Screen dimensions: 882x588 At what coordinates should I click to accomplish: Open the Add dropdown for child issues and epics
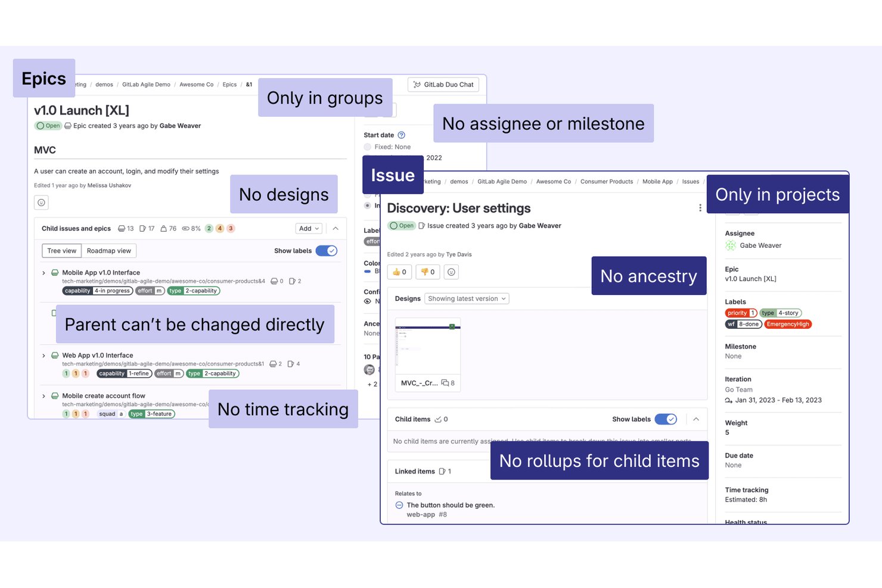[309, 229]
